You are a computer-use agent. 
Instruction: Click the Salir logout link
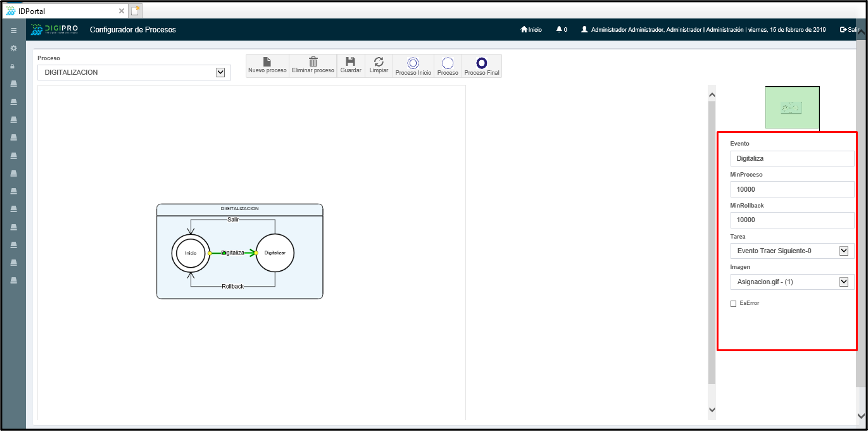856,30
